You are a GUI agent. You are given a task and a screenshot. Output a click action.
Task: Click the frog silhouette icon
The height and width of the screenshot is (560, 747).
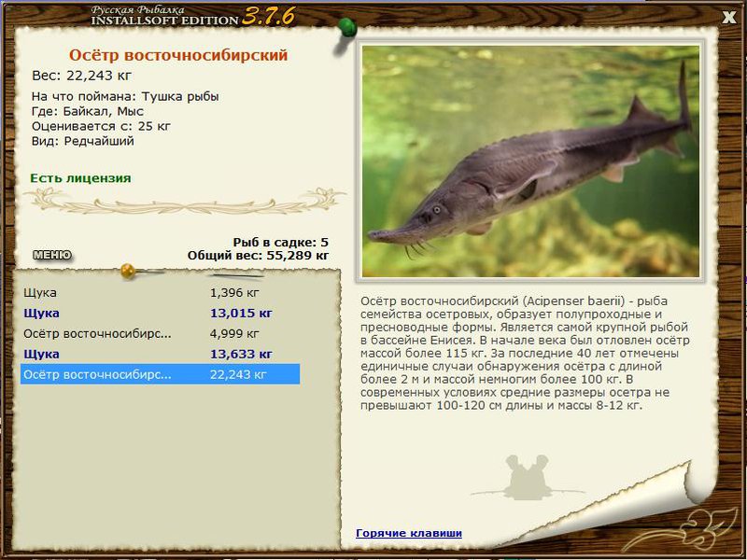tap(527, 477)
